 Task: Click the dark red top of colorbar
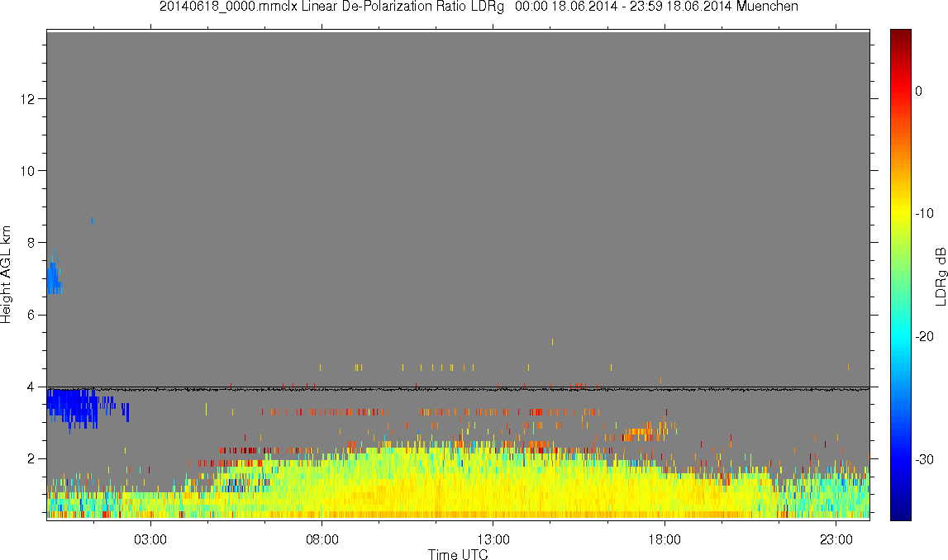coord(900,36)
